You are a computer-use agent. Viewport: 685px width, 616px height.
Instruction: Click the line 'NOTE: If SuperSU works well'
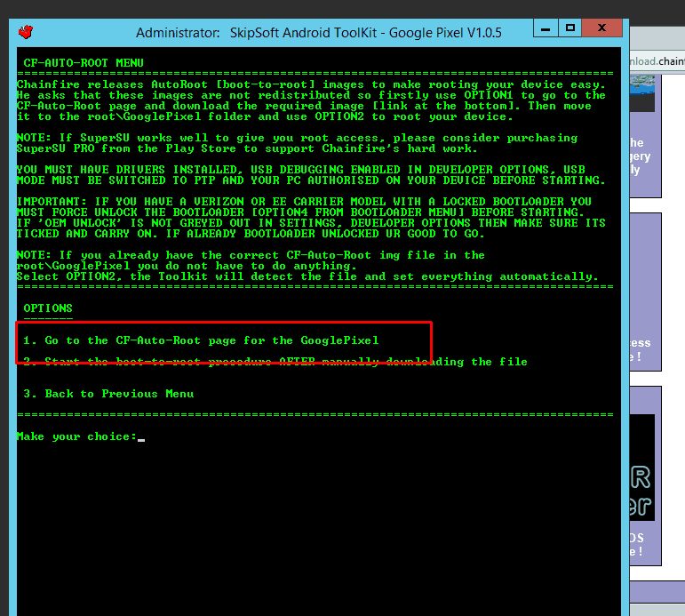pos(297,138)
